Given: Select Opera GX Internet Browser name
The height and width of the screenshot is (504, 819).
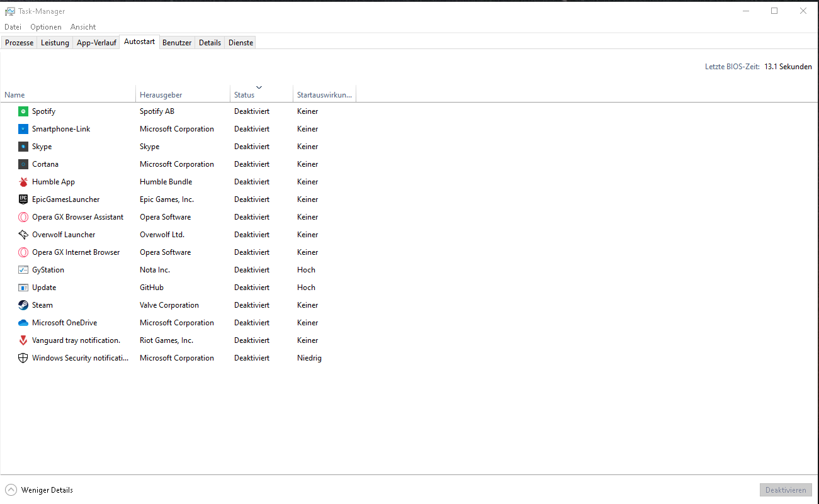Looking at the screenshot, I should point(76,252).
